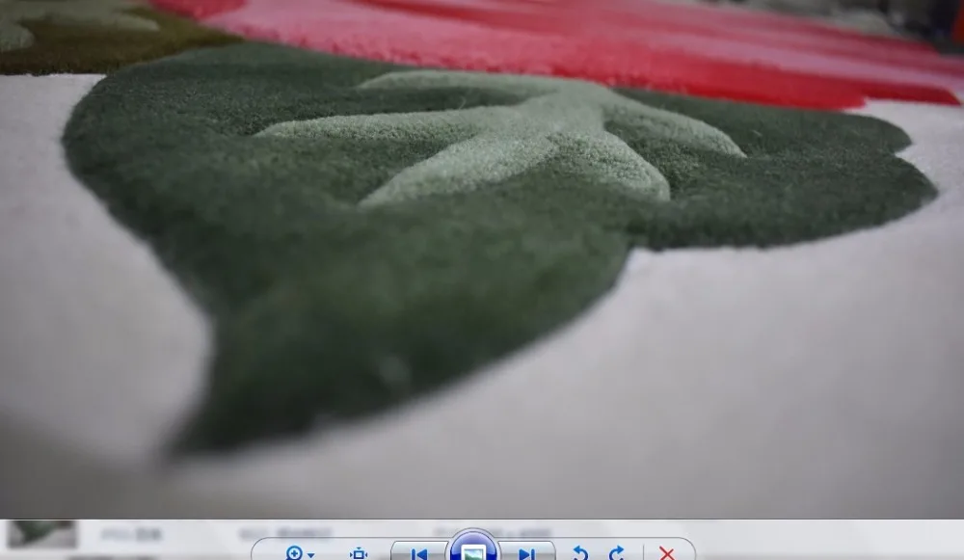Fit the photo to actual size
This screenshot has width=964, height=560.
click(359, 554)
